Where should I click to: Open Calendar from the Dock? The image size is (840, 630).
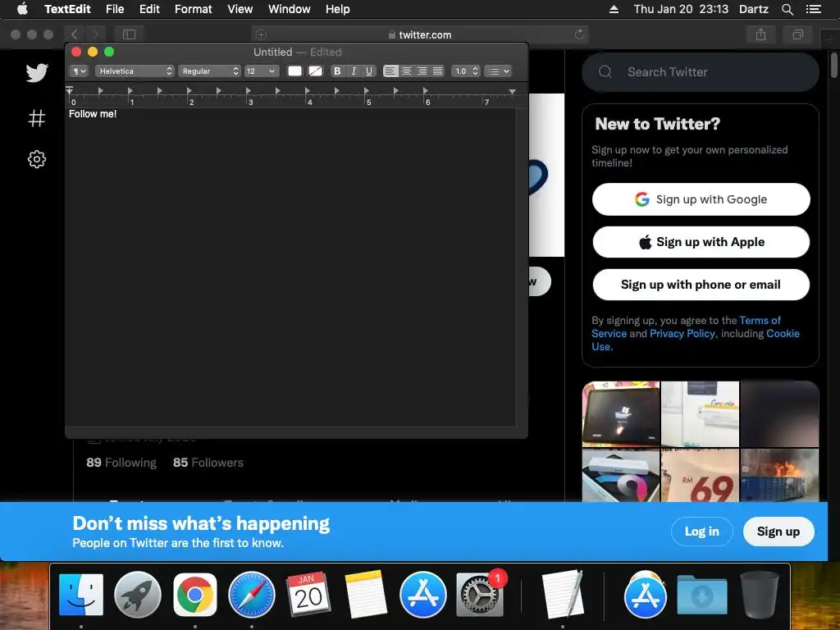pyautogui.click(x=308, y=596)
